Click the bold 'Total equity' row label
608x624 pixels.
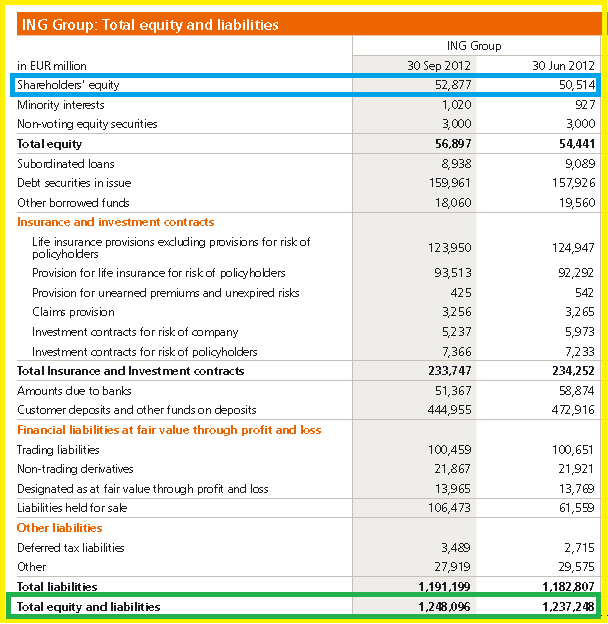tap(49, 144)
